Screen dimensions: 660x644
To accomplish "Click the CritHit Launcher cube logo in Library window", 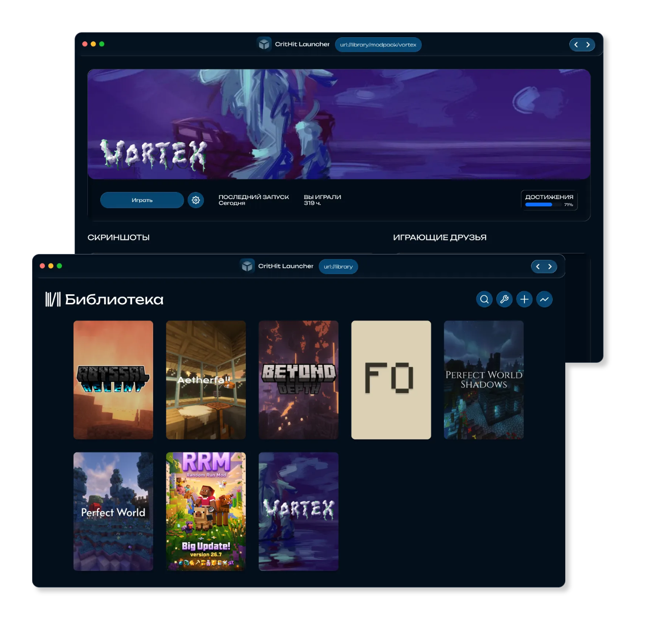I will point(247,266).
